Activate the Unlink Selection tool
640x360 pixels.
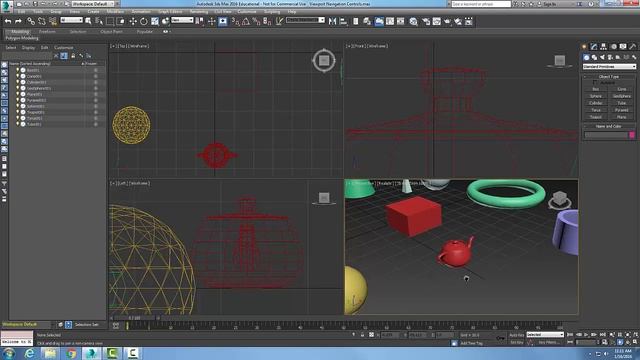[42, 21]
